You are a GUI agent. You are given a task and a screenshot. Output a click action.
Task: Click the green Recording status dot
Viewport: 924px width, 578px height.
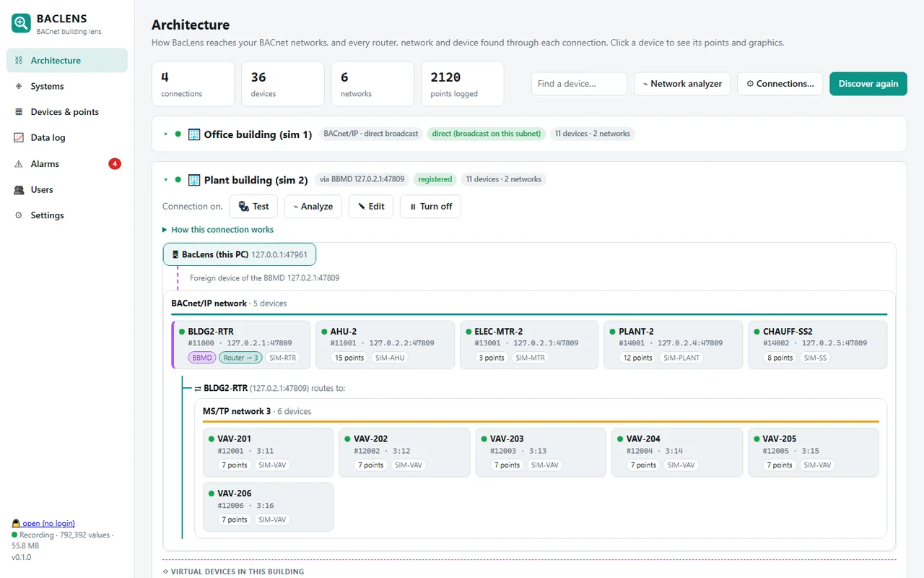tap(14, 535)
